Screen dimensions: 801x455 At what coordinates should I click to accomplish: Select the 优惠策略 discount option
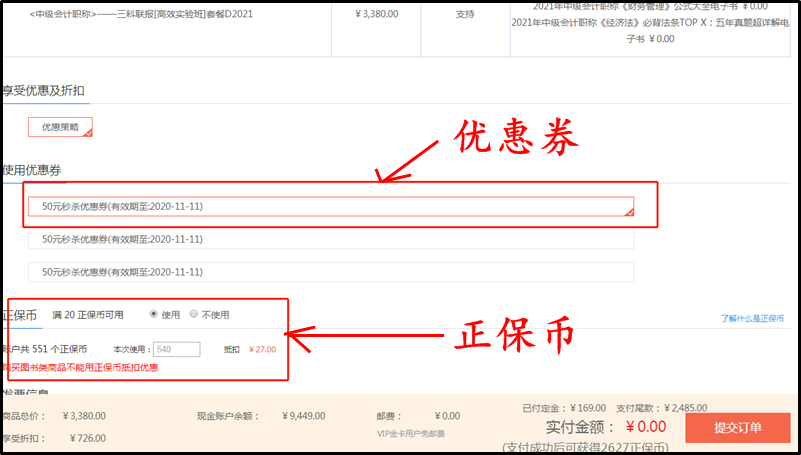tap(60, 127)
